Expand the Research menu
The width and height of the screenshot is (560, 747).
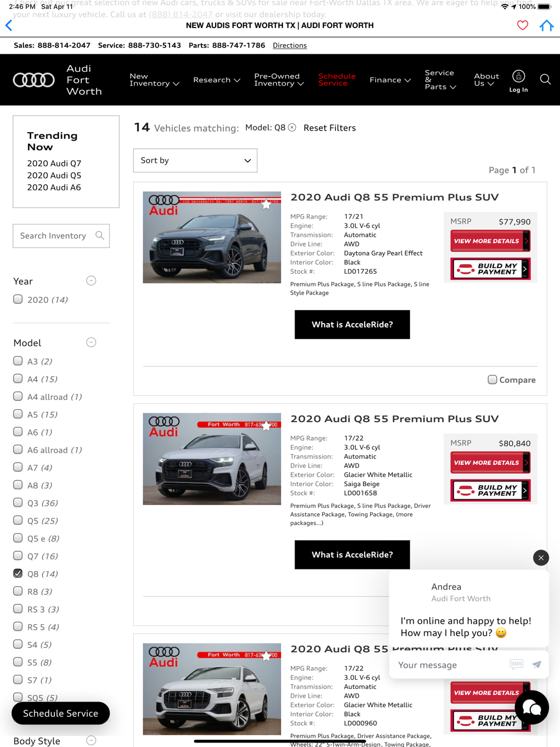tap(217, 80)
